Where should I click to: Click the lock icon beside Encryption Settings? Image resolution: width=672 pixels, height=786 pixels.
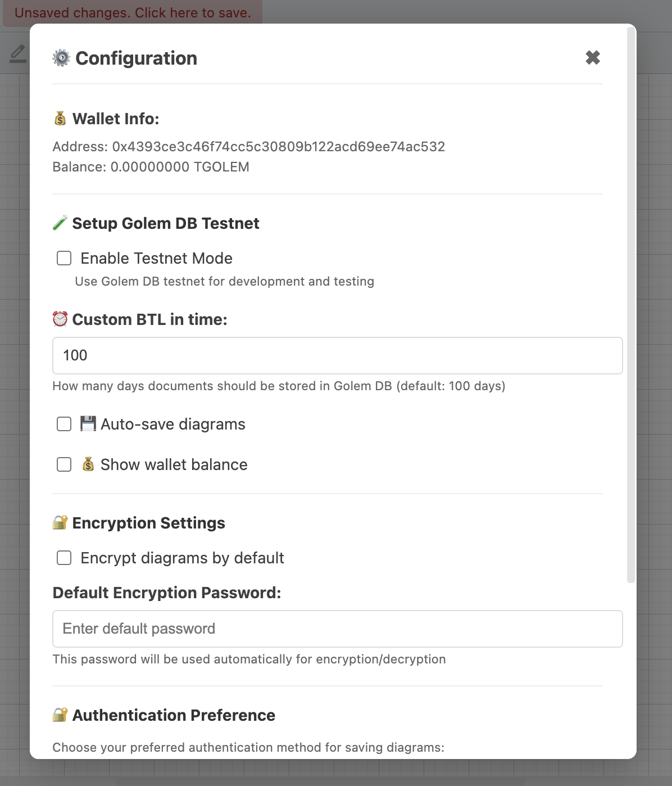point(60,523)
